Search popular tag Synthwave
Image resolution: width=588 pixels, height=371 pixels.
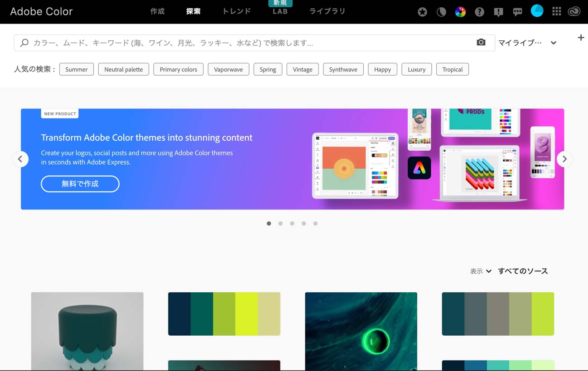(343, 69)
